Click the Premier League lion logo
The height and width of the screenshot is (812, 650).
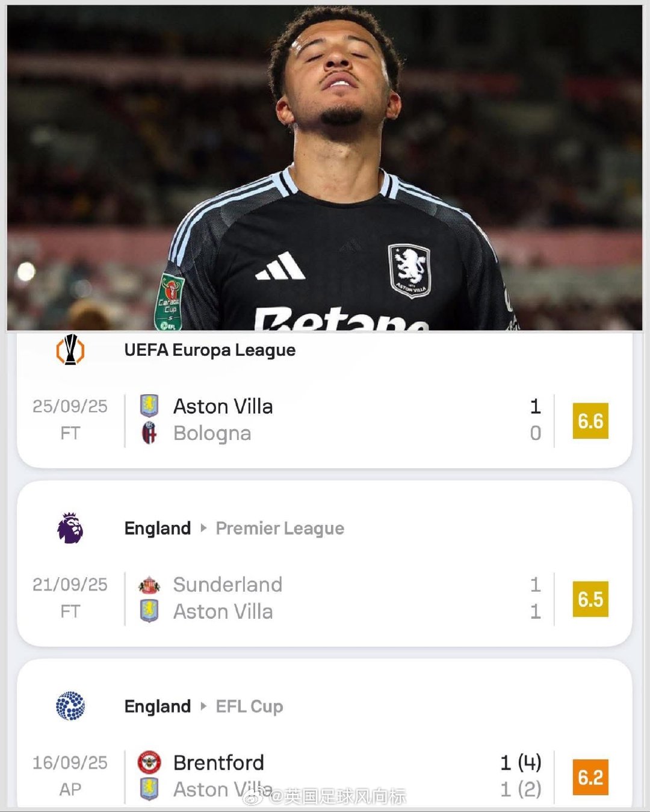coord(70,528)
